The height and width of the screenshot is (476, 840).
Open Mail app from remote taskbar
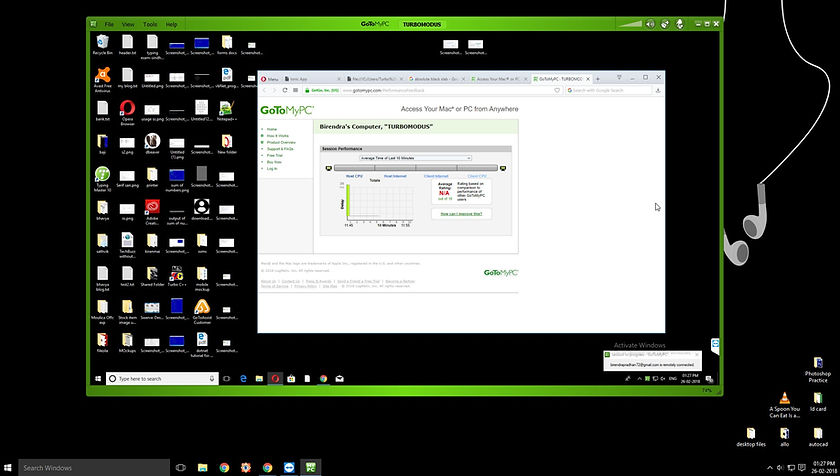[340, 379]
